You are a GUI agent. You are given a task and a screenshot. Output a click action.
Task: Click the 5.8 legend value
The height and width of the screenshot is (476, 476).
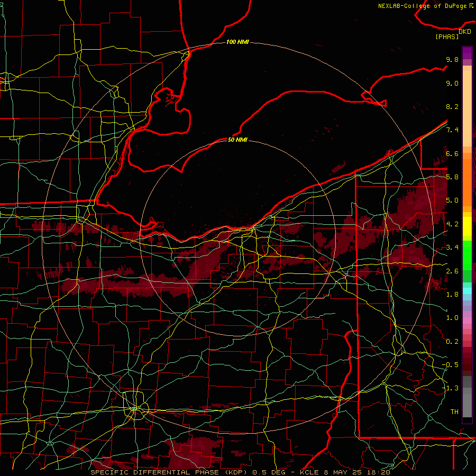452,177
